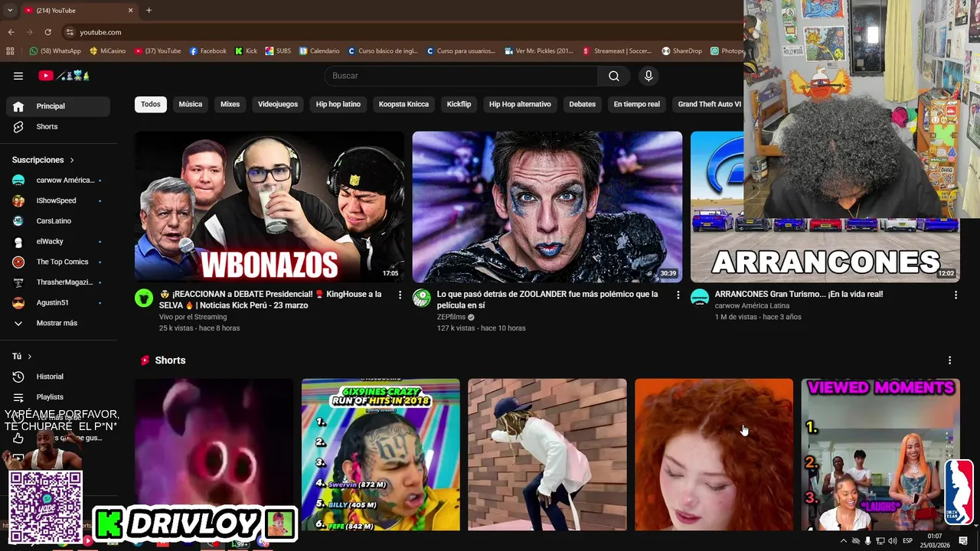Viewport: 980px width, 551px height.
Task: Click the YouTube logo
Action: click(x=65, y=76)
